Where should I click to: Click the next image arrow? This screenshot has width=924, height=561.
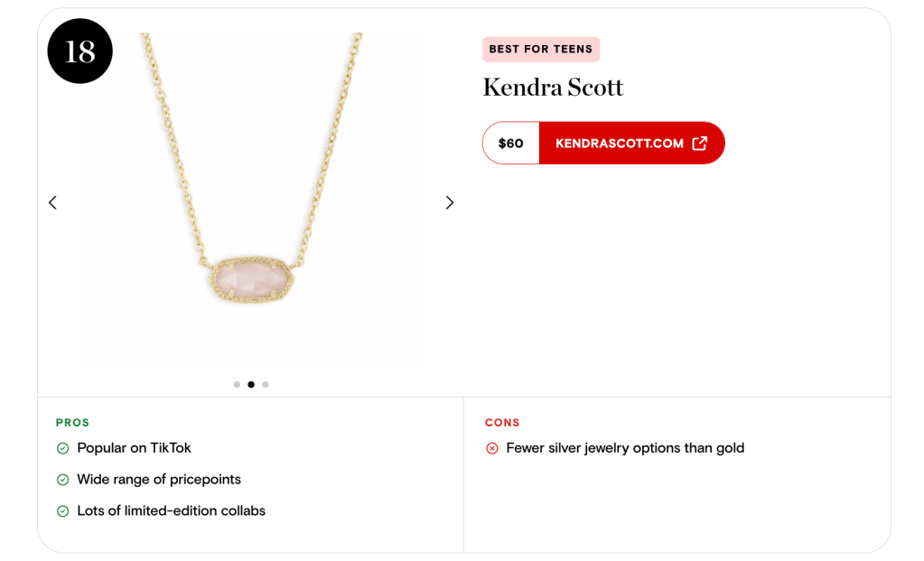tap(450, 202)
